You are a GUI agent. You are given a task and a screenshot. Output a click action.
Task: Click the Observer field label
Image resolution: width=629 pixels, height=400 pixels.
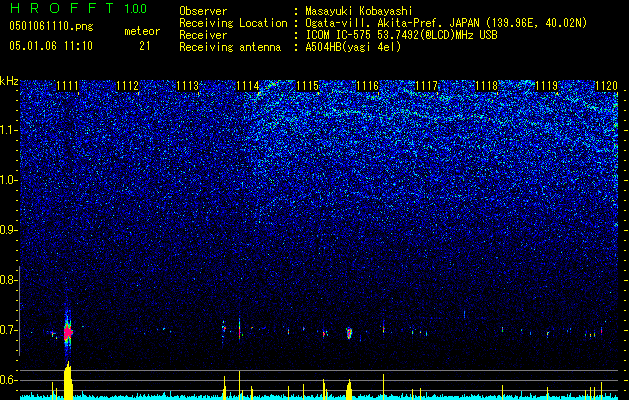203,12
